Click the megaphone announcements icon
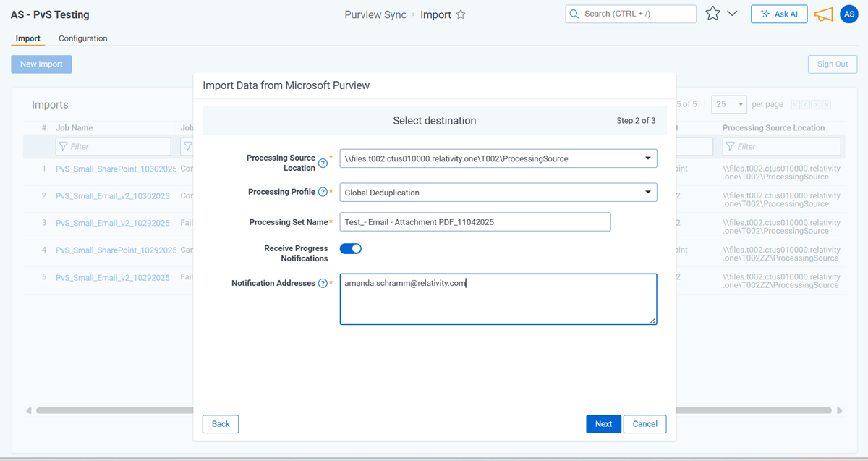 click(x=823, y=14)
